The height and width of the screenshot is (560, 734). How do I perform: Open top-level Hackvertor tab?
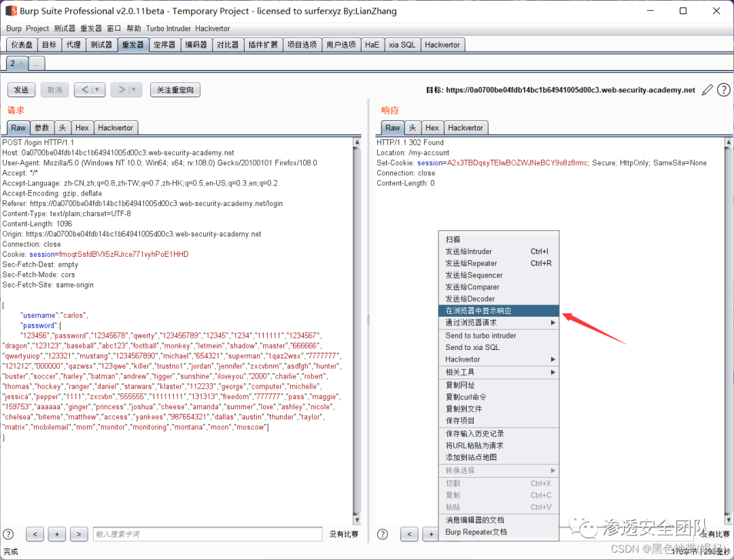442,45
